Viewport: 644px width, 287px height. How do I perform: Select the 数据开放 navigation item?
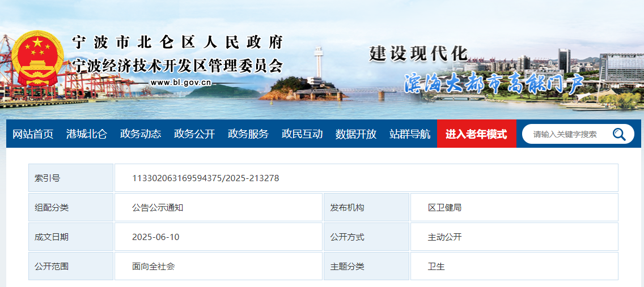click(356, 134)
